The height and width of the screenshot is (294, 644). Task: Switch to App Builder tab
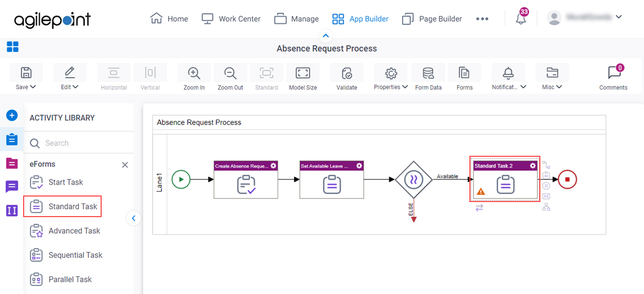(360, 19)
